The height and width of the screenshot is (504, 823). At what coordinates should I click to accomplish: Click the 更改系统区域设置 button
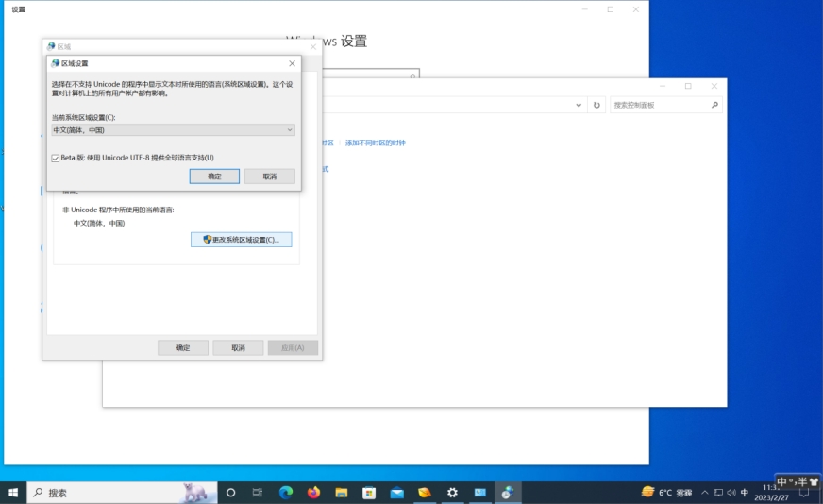pyautogui.click(x=241, y=240)
